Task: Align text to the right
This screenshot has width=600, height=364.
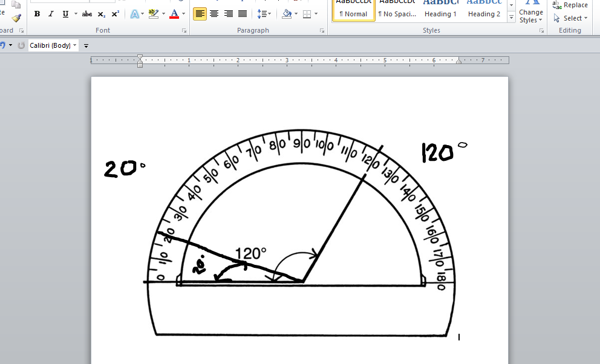Action: coord(228,14)
